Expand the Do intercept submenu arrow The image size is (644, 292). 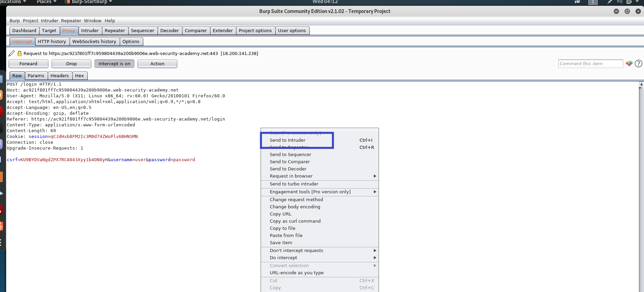tap(375, 258)
